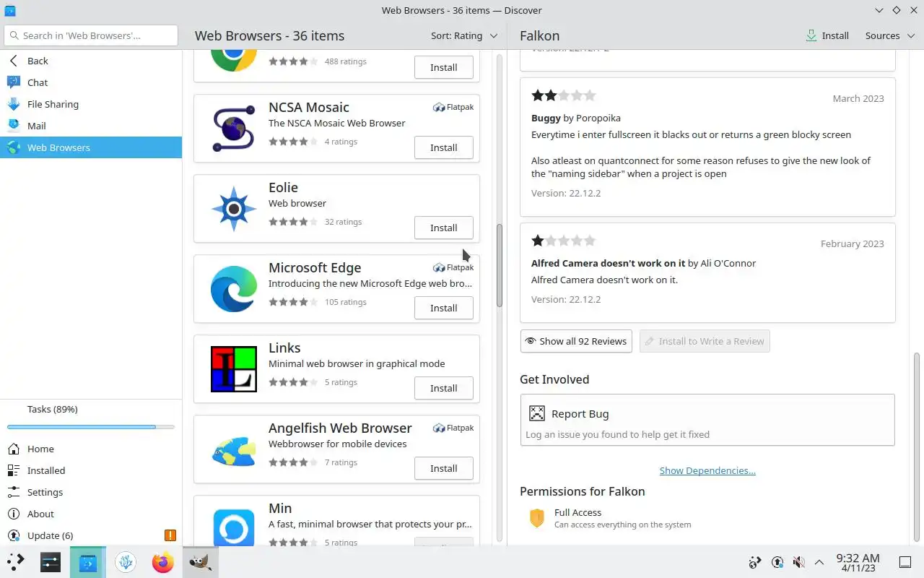The image size is (924, 578).
Task: Install Falkon from the header button
Action: click(x=828, y=35)
